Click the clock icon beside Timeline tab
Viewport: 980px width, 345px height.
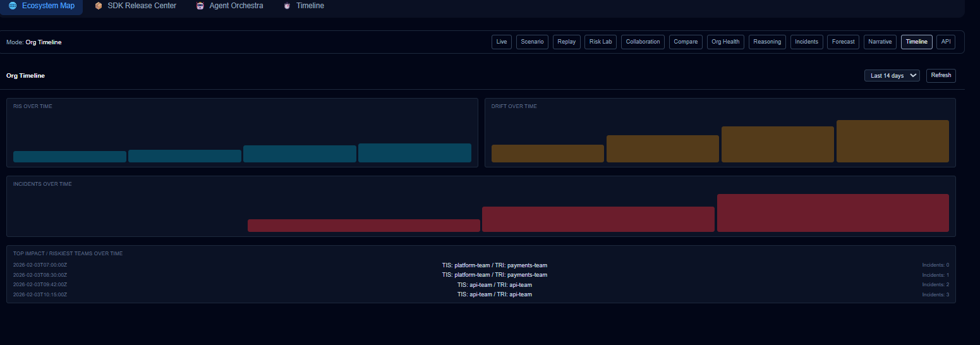pos(287,6)
